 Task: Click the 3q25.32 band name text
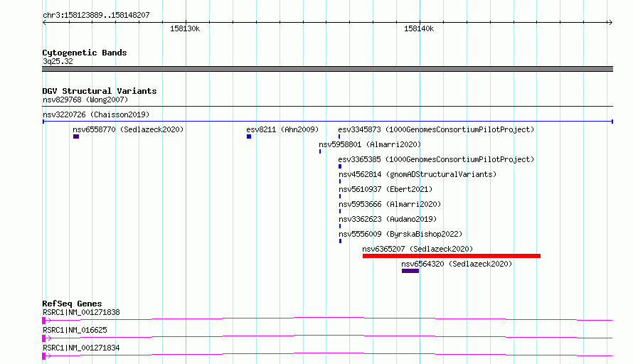click(x=58, y=61)
